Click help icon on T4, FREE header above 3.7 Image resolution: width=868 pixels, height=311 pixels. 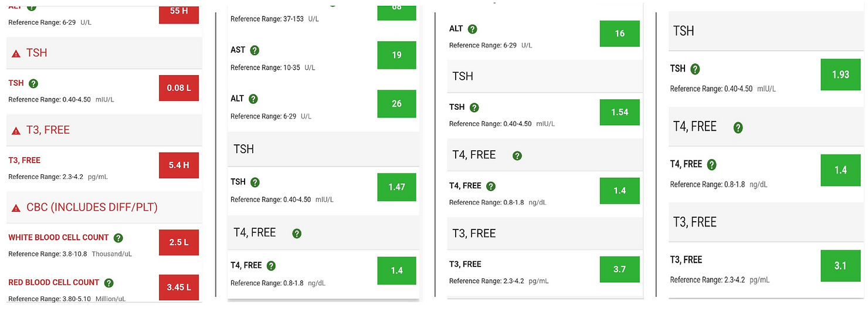point(517,156)
